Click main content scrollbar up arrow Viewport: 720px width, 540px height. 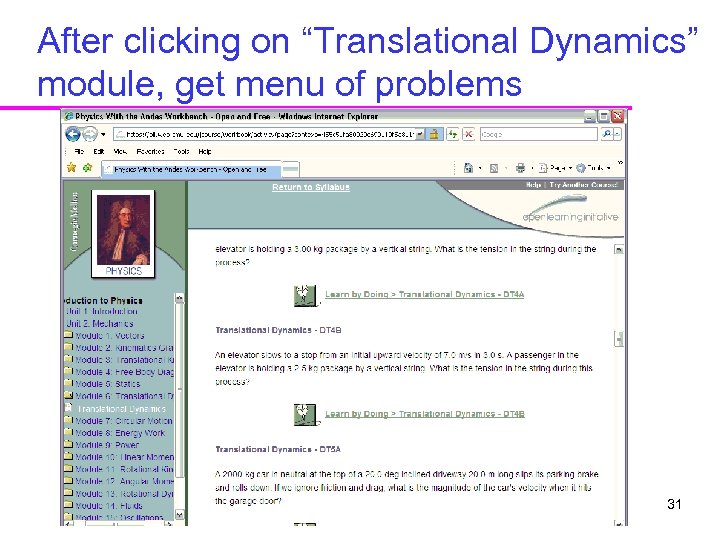619,249
